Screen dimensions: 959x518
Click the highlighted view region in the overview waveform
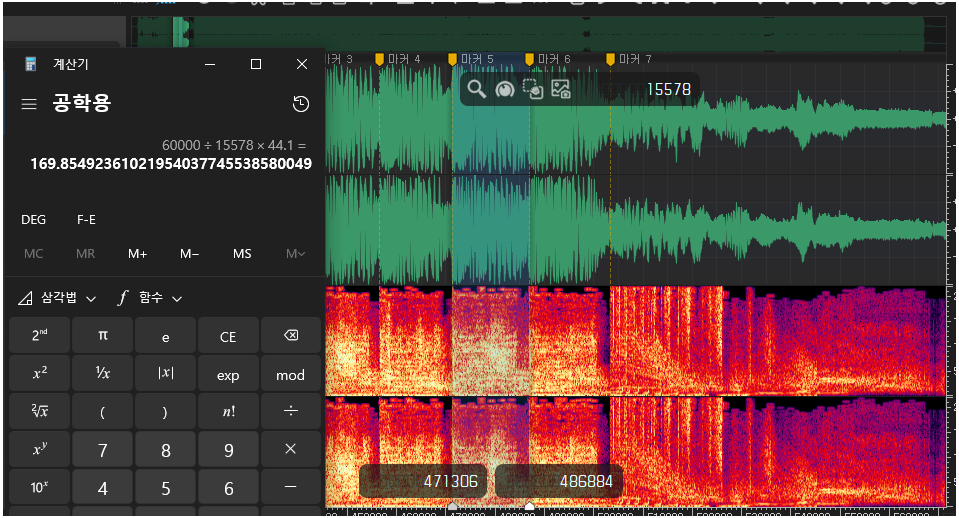pyautogui.click(x=181, y=32)
